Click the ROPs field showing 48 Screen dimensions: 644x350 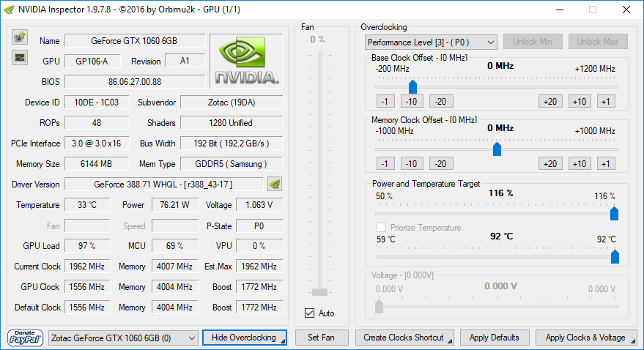pyautogui.click(x=97, y=123)
